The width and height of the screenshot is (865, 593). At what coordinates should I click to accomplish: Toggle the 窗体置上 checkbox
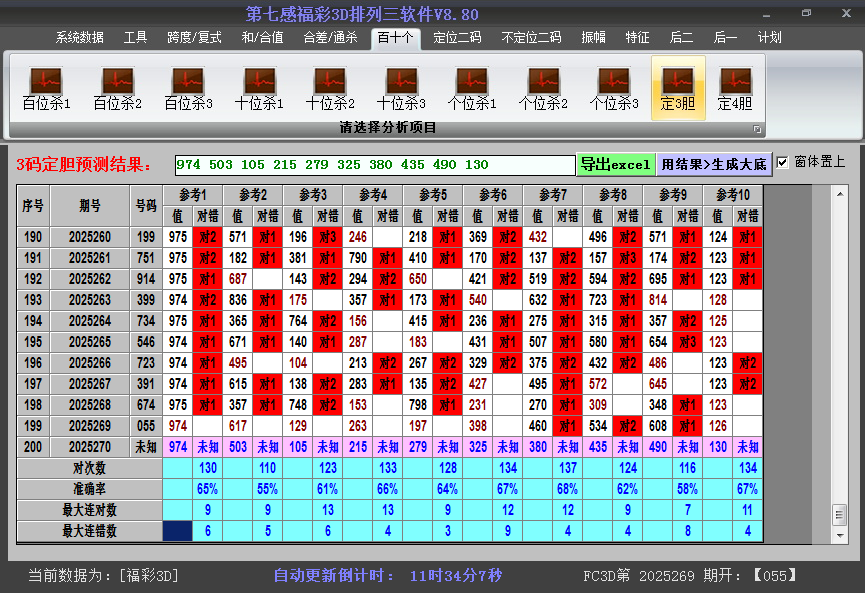782,162
